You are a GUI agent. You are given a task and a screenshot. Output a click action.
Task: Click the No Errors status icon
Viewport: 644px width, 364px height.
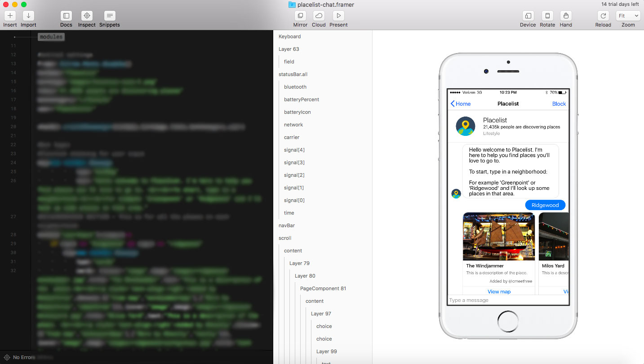click(x=7, y=357)
